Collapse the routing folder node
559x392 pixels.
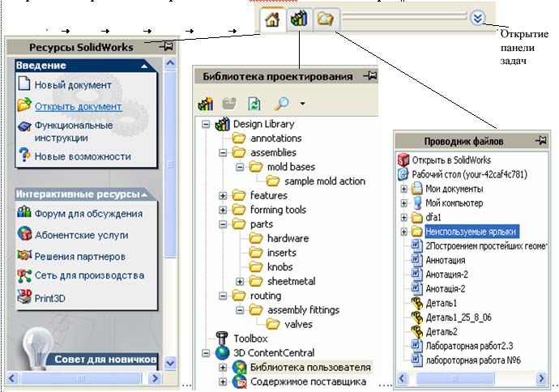point(223,296)
